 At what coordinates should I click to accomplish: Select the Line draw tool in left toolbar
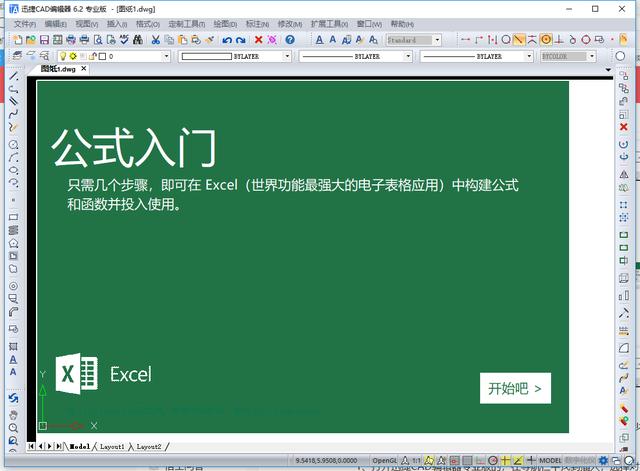click(13, 76)
